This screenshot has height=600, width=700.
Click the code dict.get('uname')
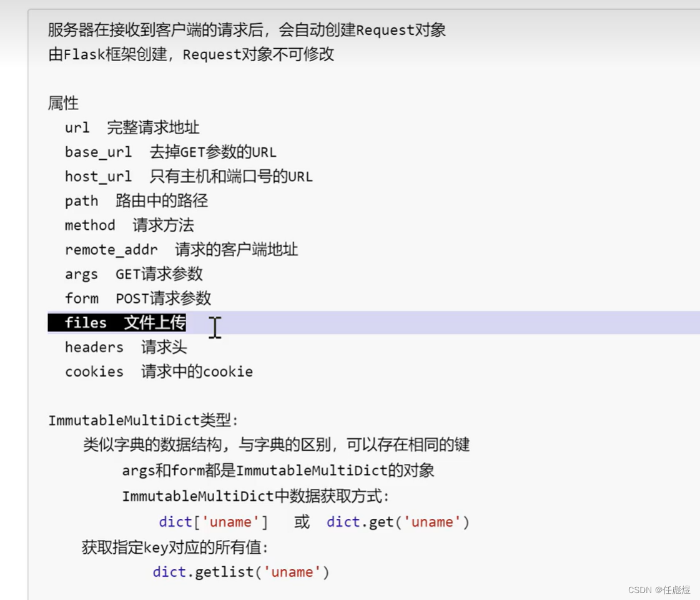pos(398,522)
